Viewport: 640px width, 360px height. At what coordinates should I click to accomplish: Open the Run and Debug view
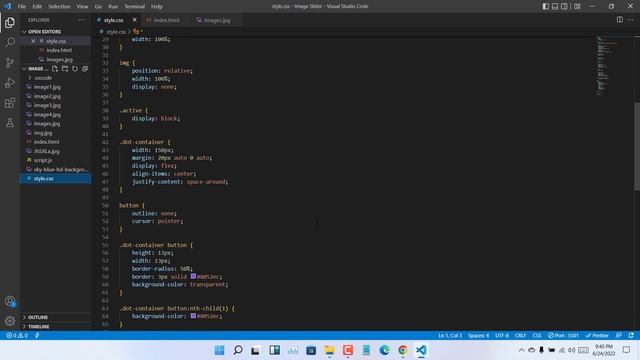point(10,82)
